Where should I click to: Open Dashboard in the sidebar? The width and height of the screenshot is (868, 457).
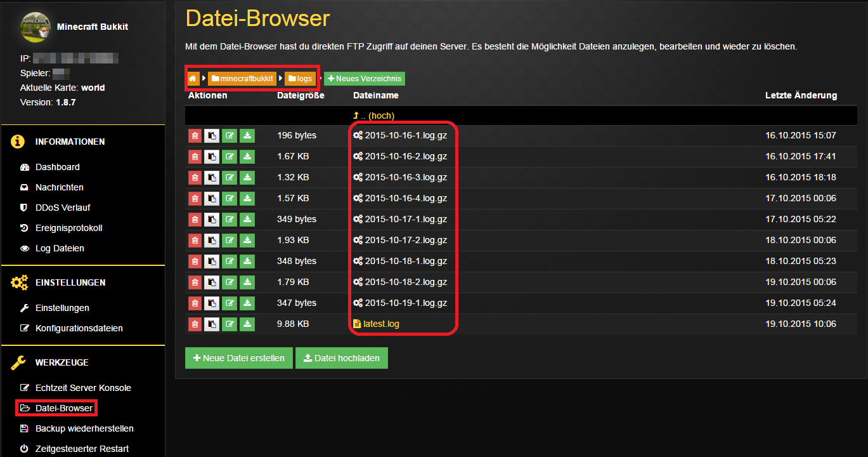click(57, 167)
